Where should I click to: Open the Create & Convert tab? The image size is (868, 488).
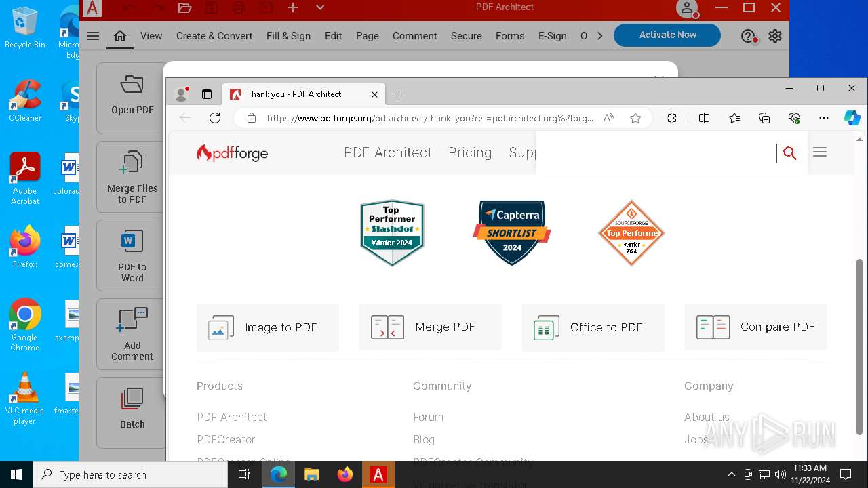[214, 36]
